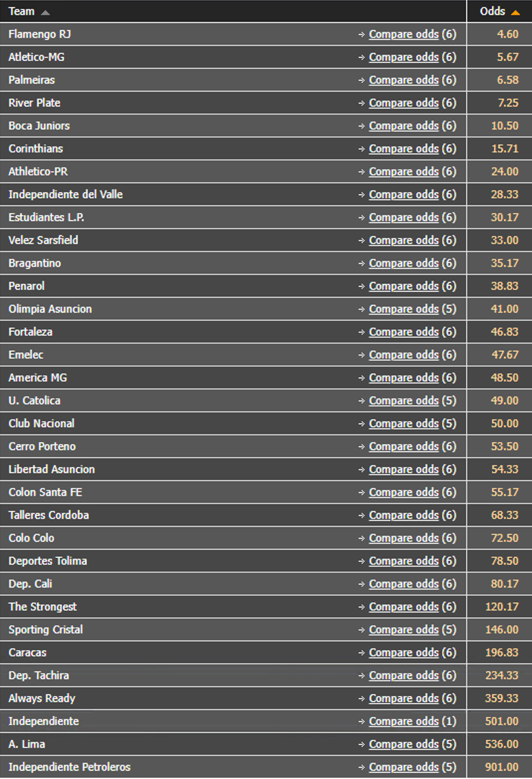Click the Always Ready odds 359.33
532x779 pixels.
[x=502, y=699]
